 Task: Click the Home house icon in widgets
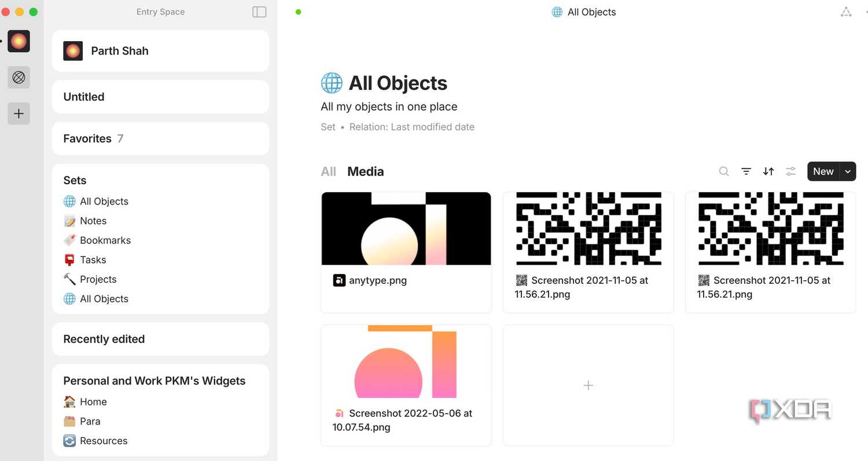click(x=69, y=401)
